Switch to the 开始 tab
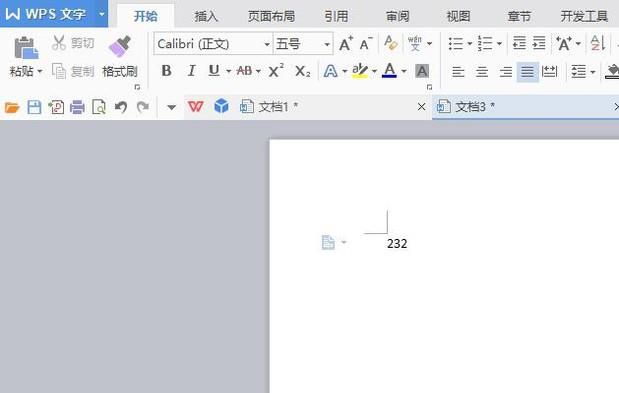619x393 pixels. click(145, 16)
